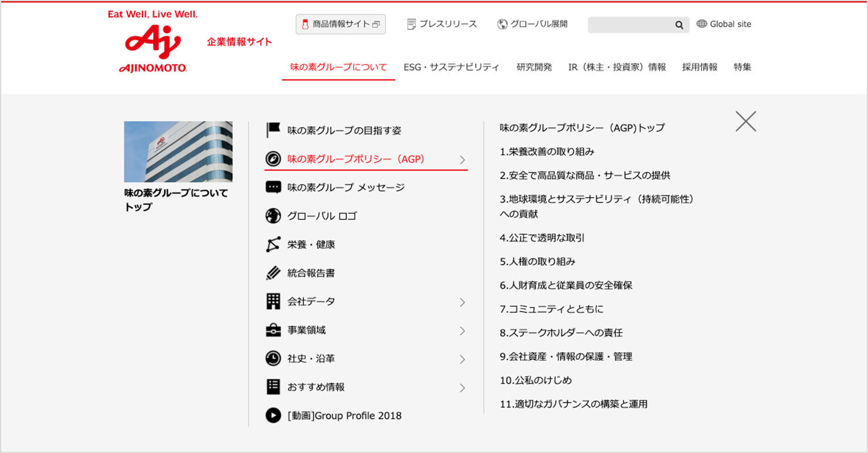868x453 pixels.
Task: Close the mega menu with X
Action: click(x=745, y=121)
